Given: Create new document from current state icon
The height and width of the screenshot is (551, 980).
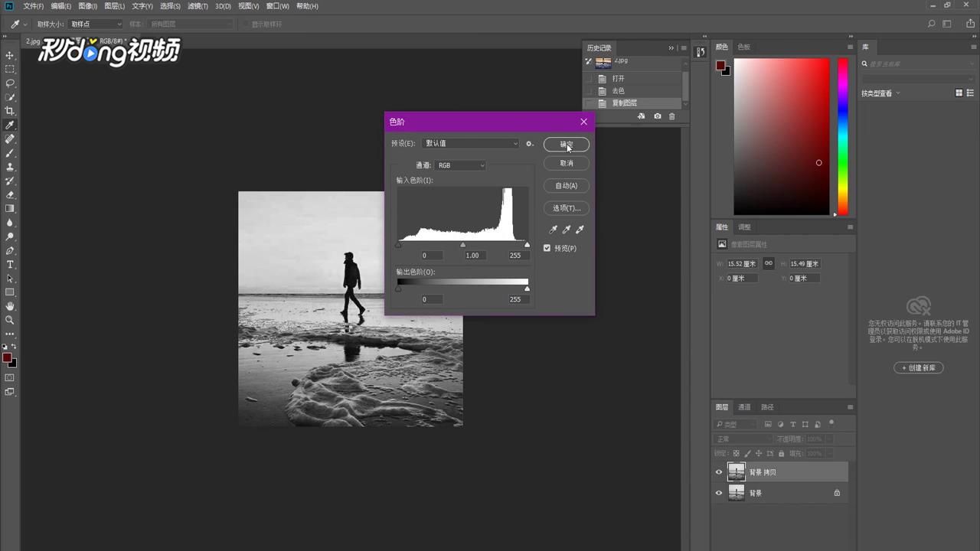Looking at the screenshot, I should pos(642,116).
